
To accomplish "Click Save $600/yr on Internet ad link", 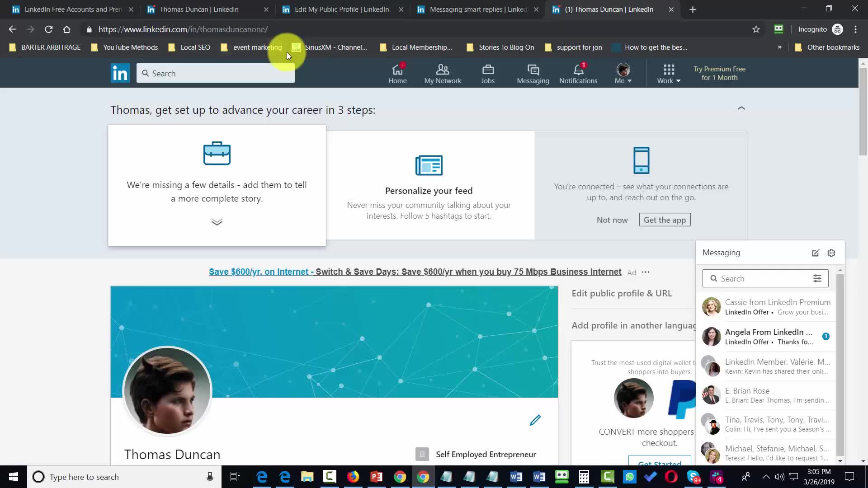I will click(x=415, y=272).
